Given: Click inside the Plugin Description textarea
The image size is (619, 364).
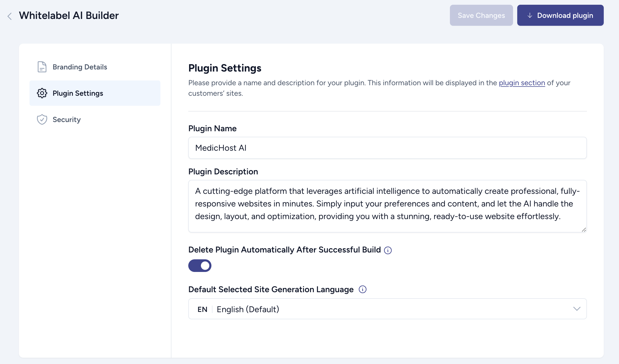Looking at the screenshot, I should point(387,206).
